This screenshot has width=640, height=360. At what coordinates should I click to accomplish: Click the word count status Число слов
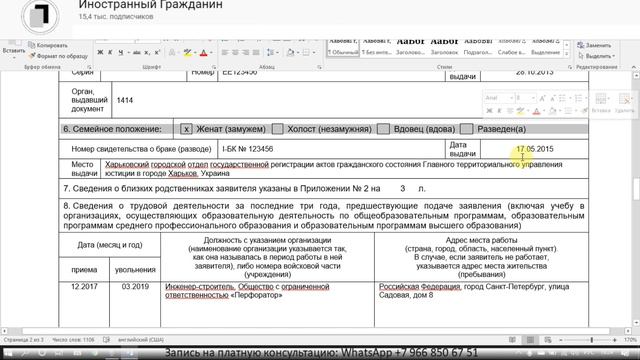tap(73, 340)
